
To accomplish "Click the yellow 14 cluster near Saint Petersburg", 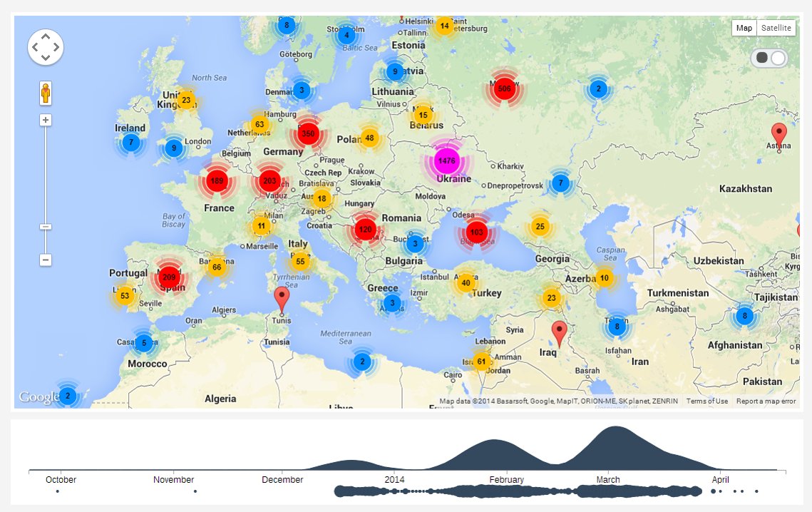I will pyautogui.click(x=444, y=26).
